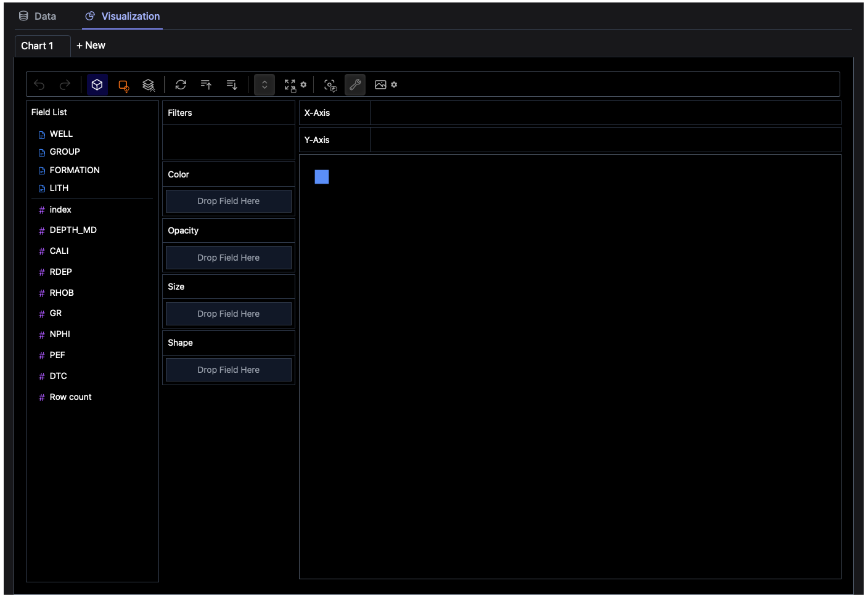This screenshot has height=599, width=868.
Task: Sort in descending order icon
Action: pos(232,85)
